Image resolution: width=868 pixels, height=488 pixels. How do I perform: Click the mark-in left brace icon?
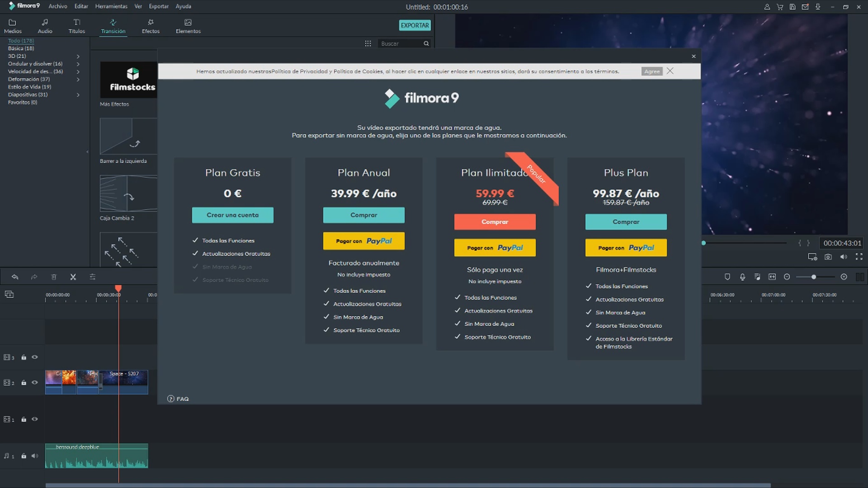799,243
